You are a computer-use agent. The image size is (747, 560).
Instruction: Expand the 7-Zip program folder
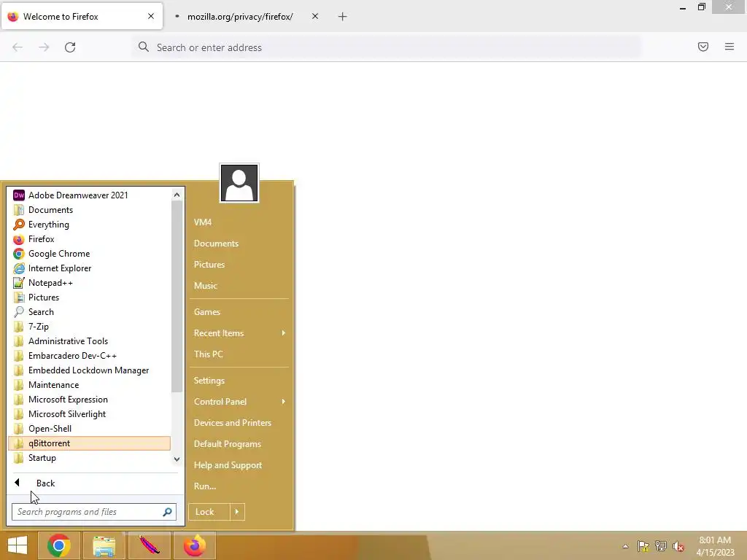pos(89,327)
